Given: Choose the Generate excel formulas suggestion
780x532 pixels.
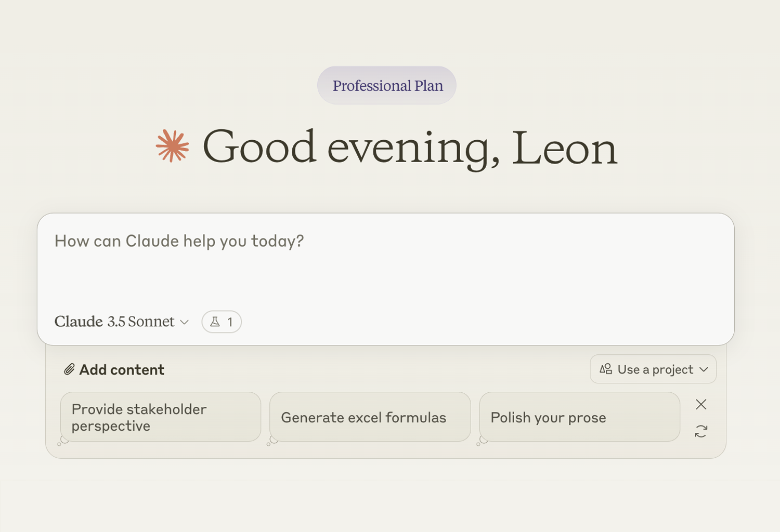Looking at the screenshot, I should pos(370,417).
